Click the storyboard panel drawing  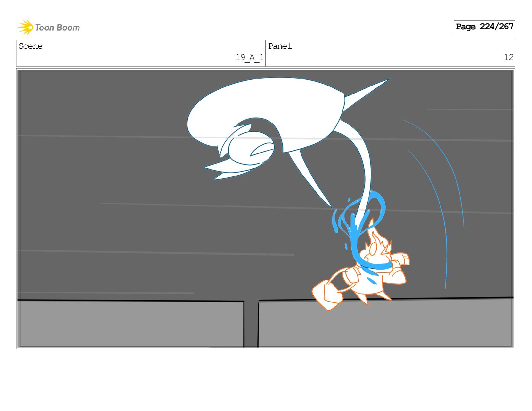tap(265, 209)
